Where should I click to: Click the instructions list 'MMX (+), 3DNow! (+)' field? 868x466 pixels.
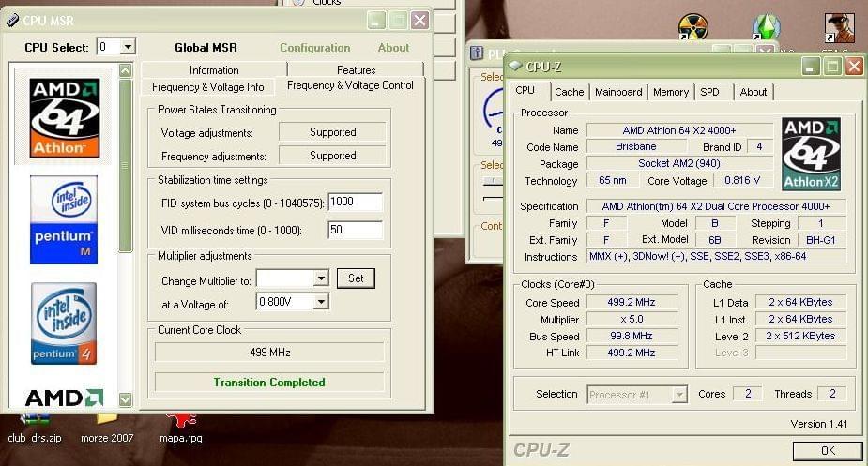coord(716,256)
